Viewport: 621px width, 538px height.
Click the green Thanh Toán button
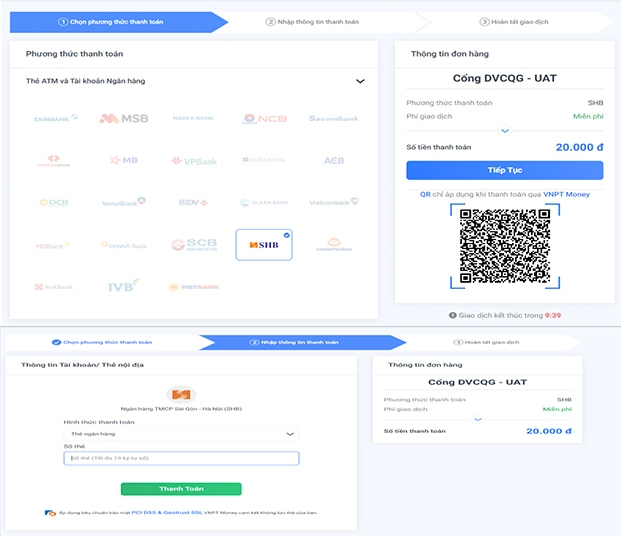tap(181, 489)
